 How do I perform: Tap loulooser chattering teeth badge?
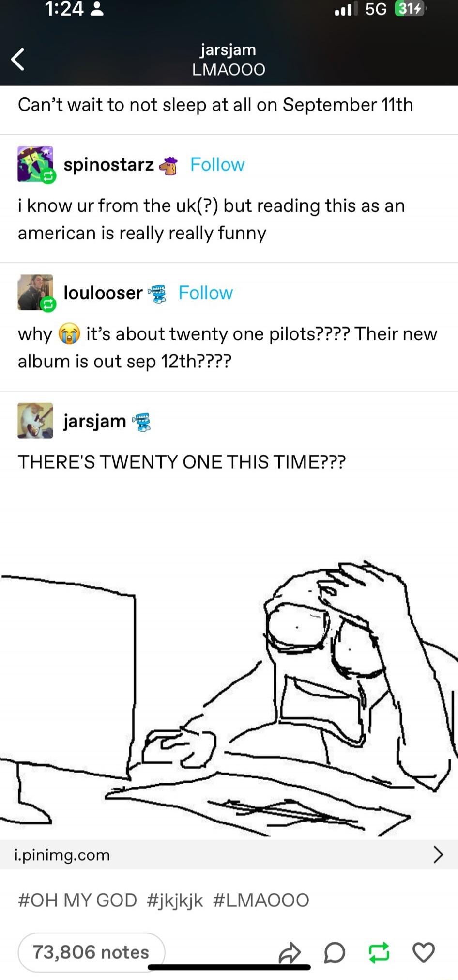click(x=157, y=294)
